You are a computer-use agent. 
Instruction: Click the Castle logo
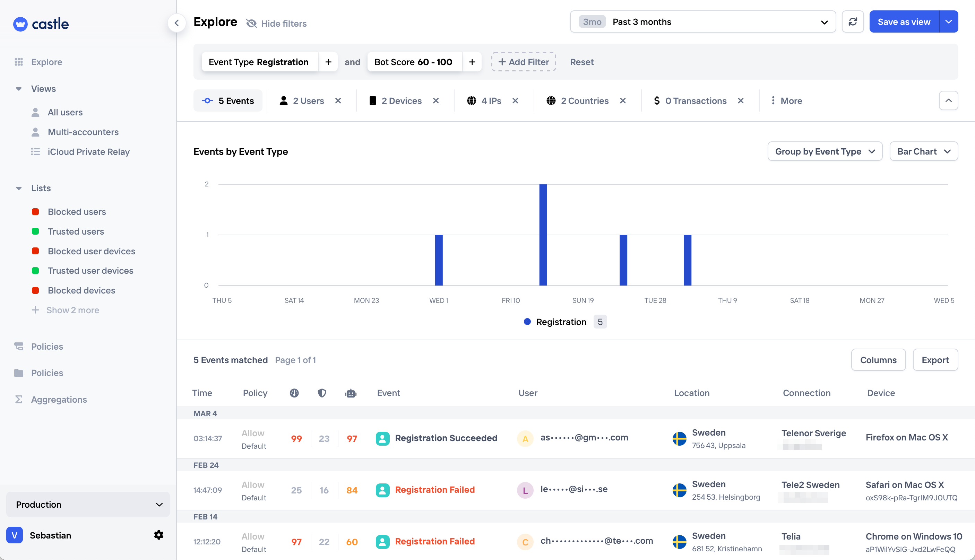point(41,24)
